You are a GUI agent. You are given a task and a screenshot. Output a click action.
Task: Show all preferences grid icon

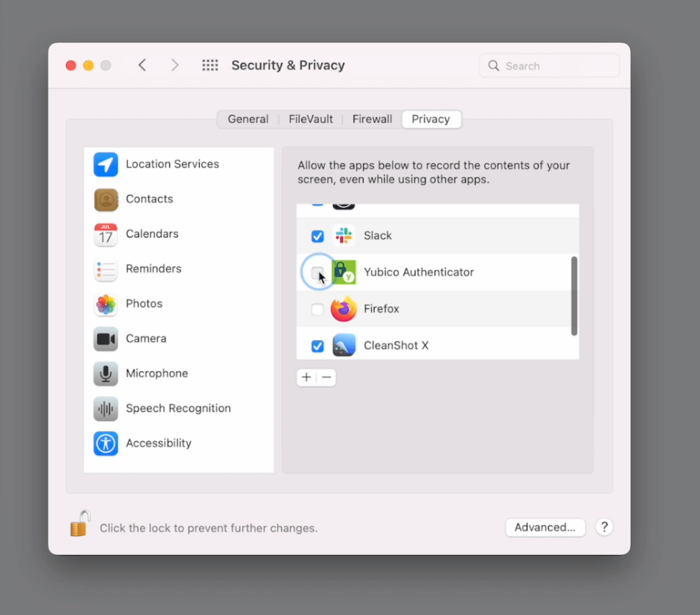click(x=210, y=65)
